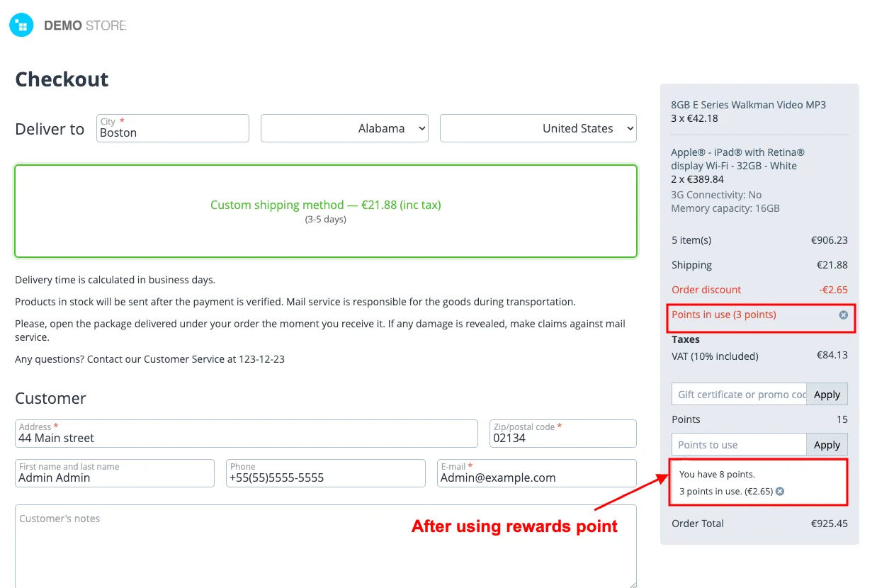Click the Zip/postal code field
894x588 pixels.
[563, 434]
